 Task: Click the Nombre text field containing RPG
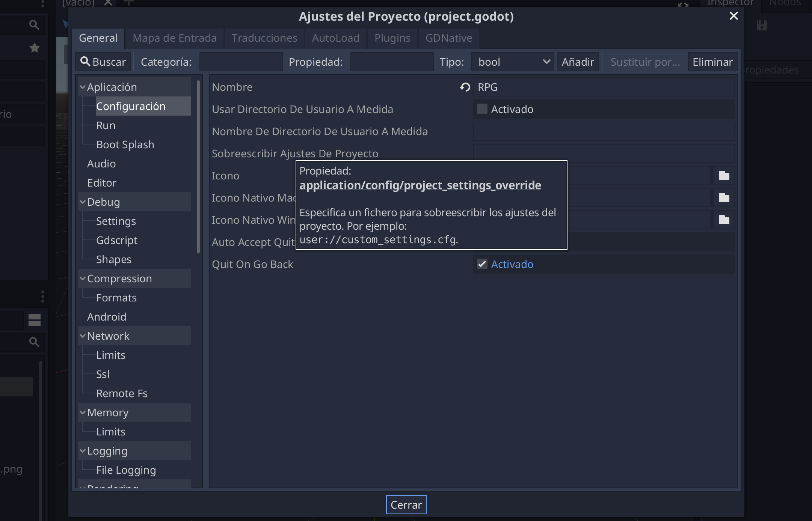tap(603, 87)
